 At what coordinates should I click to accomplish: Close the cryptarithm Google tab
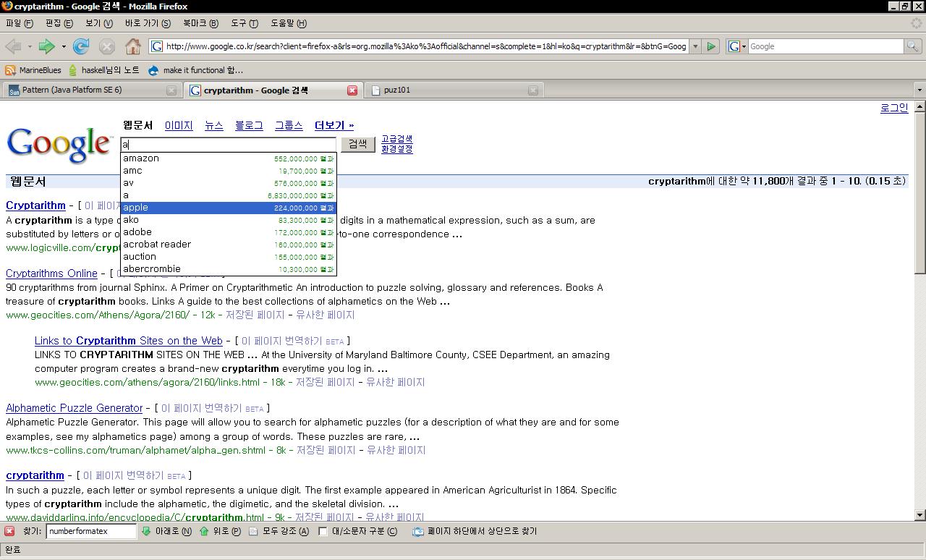tap(352, 90)
